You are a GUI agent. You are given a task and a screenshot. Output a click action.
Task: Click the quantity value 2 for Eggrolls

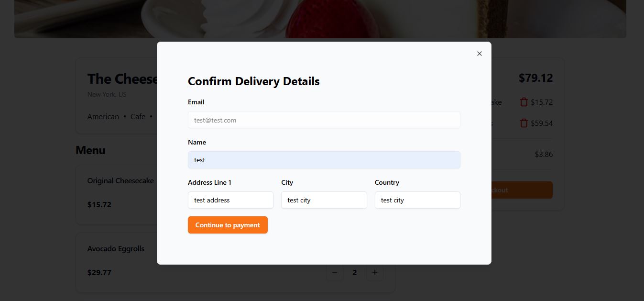[355, 273]
